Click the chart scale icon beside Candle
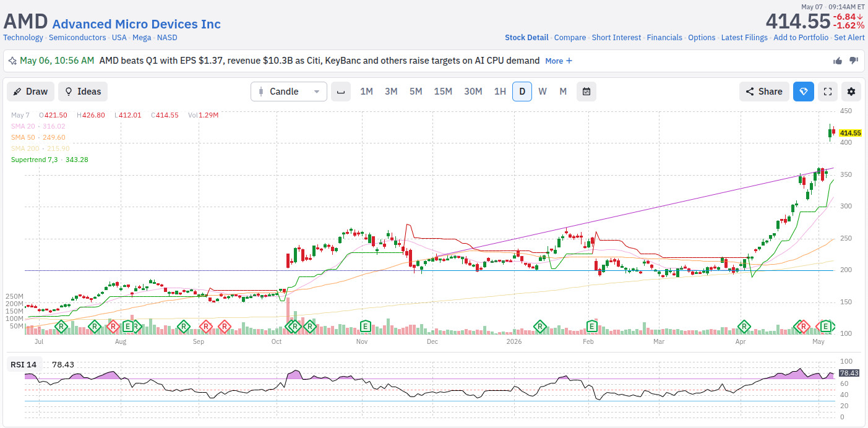Image resolution: width=868 pixels, height=428 pixels. 341,92
